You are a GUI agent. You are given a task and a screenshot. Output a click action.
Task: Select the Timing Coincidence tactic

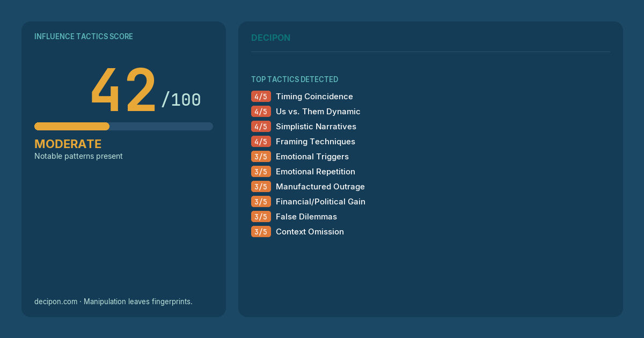tap(314, 97)
